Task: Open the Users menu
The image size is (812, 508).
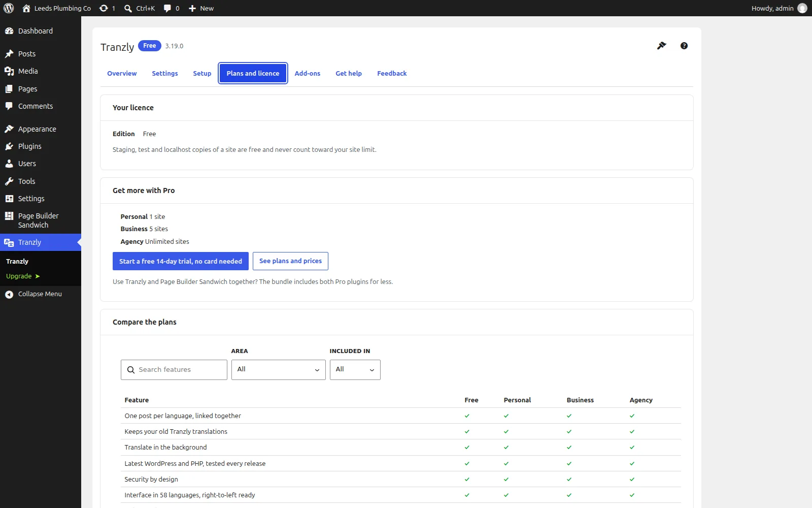Action: [x=41, y=164]
